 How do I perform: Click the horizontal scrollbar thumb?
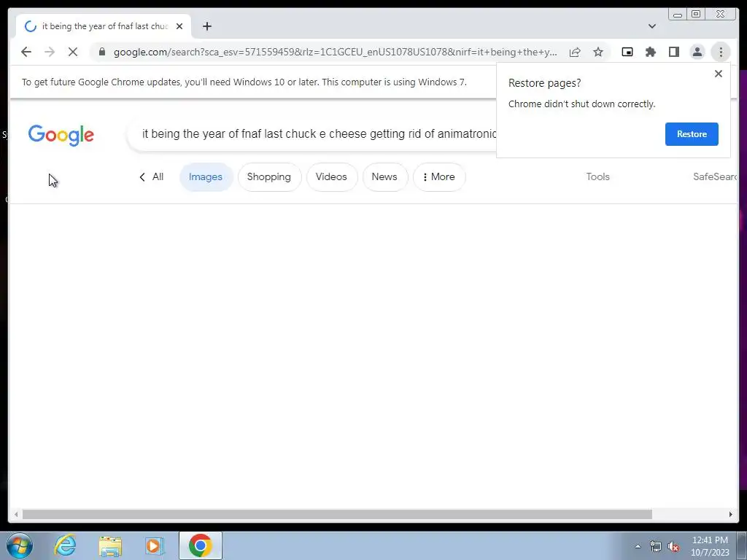(337, 514)
